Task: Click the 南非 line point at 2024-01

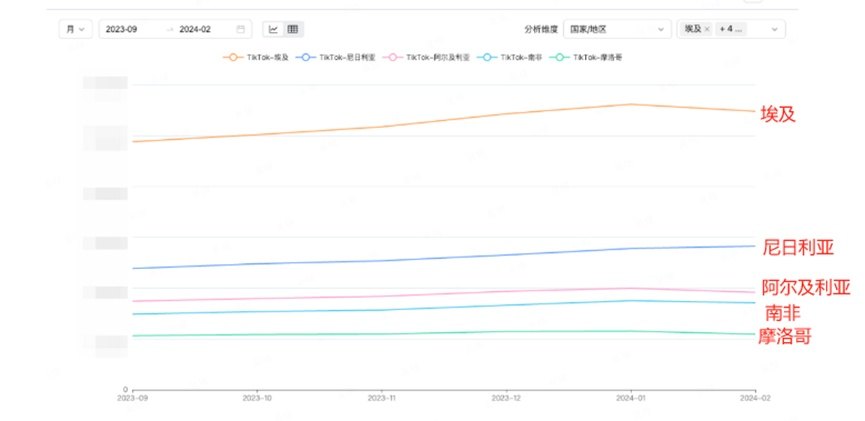Action: coord(631,301)
